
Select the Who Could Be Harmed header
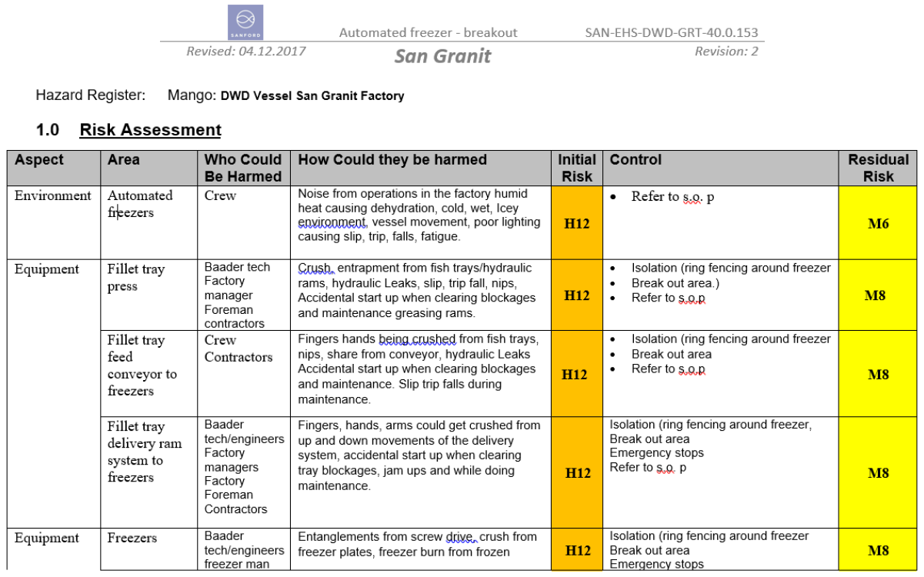243,168
